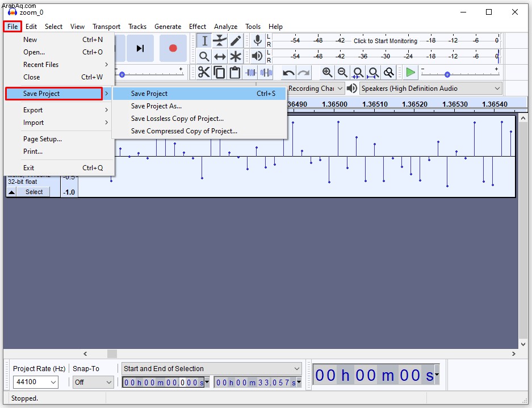Click the red Record button
The image size is (532, 408).
click(x=173, y=48)
